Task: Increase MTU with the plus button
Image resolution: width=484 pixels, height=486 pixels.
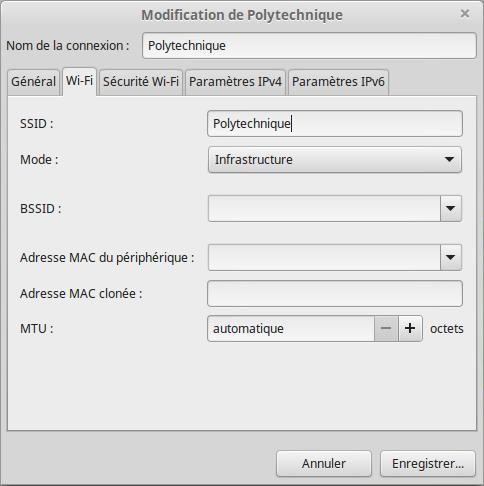Action: pos(410,329)
